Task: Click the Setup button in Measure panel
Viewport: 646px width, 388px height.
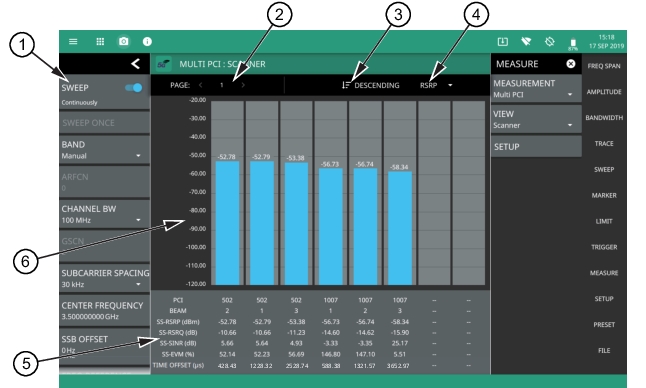Action: click(x=536, y=147)
